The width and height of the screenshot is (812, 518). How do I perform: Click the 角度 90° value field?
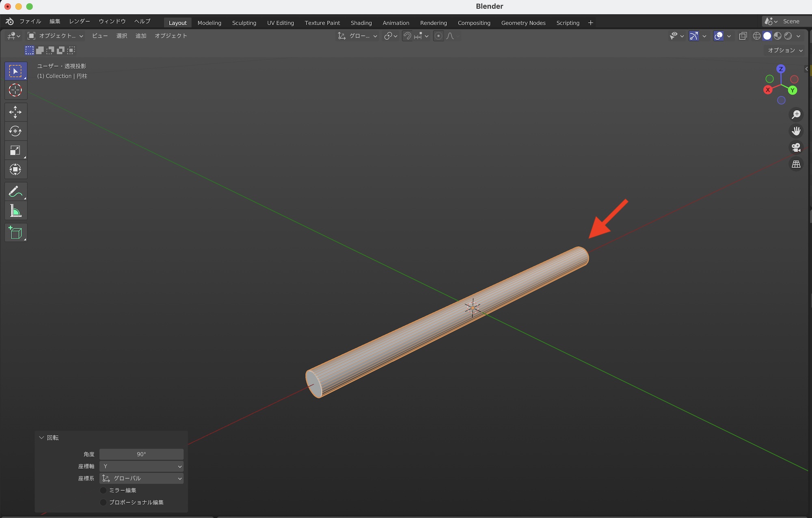[141, 454]
